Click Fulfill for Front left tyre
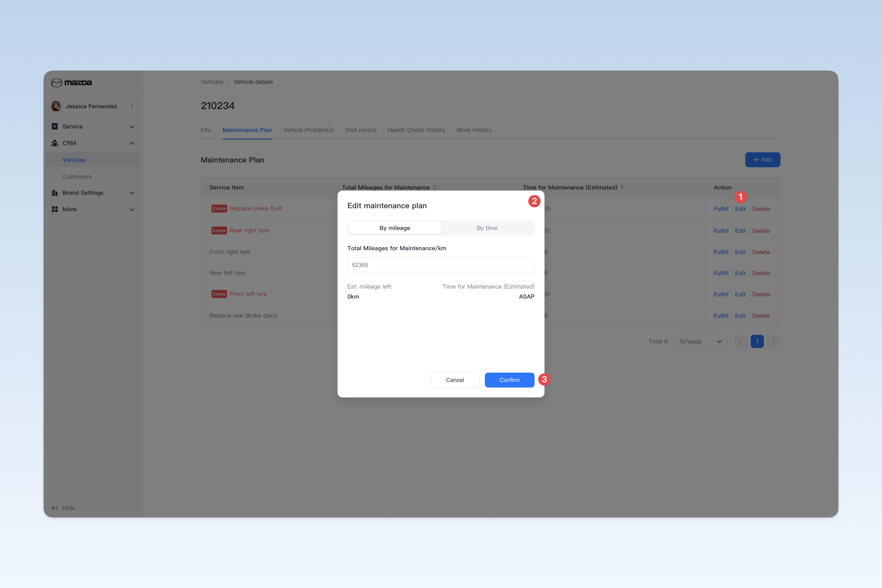Screen dimensions: 882x588 tap(721, 294)
